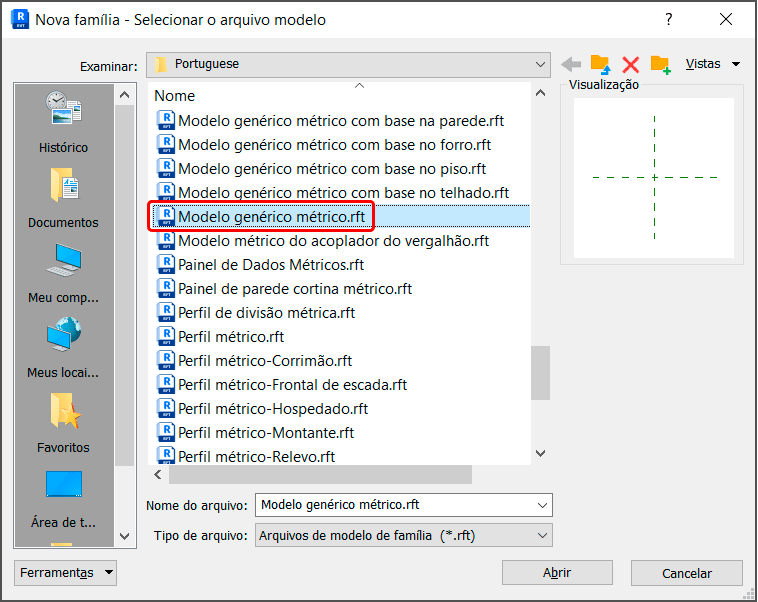Open the Documentos shortcut in the sidebar
This screenshot has height=602, width=758.
[x=63, y=187]
